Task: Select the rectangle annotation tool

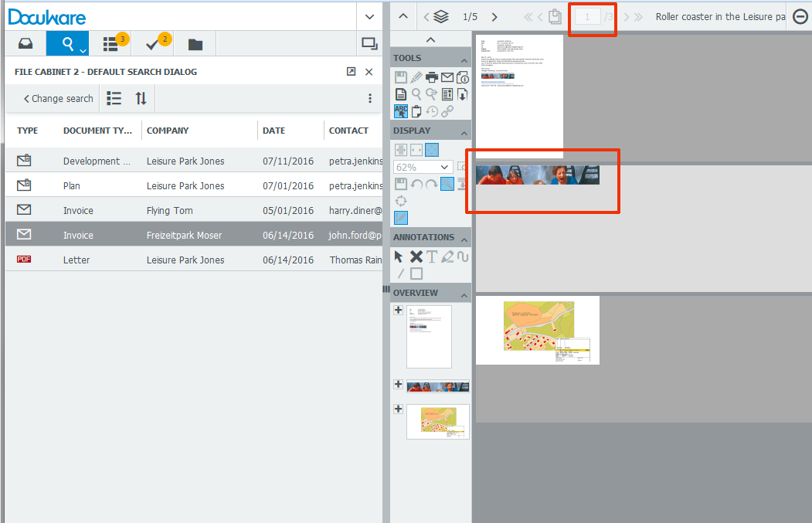Action: point(416,273)
